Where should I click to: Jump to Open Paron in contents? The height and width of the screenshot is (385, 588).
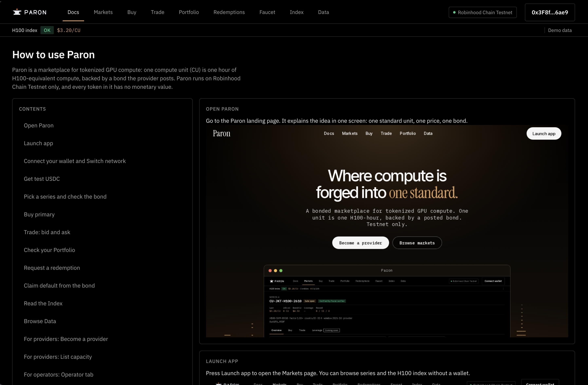pyautogui.click(x=39, y=126)
